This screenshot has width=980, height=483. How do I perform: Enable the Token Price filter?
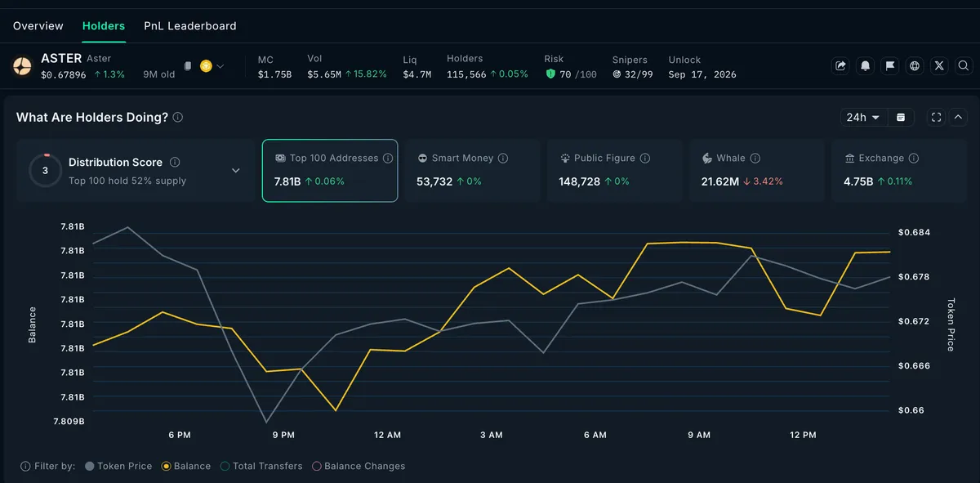tap(118, 466)
